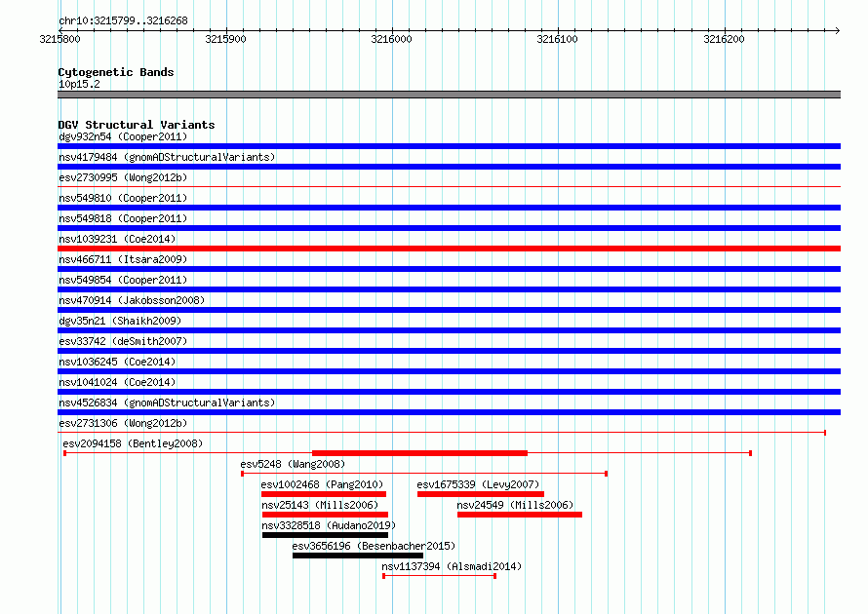This screenshot has width=868, height=614.
Task: Click the 3216000 ruler position label
Action: [x=391, y=39]
